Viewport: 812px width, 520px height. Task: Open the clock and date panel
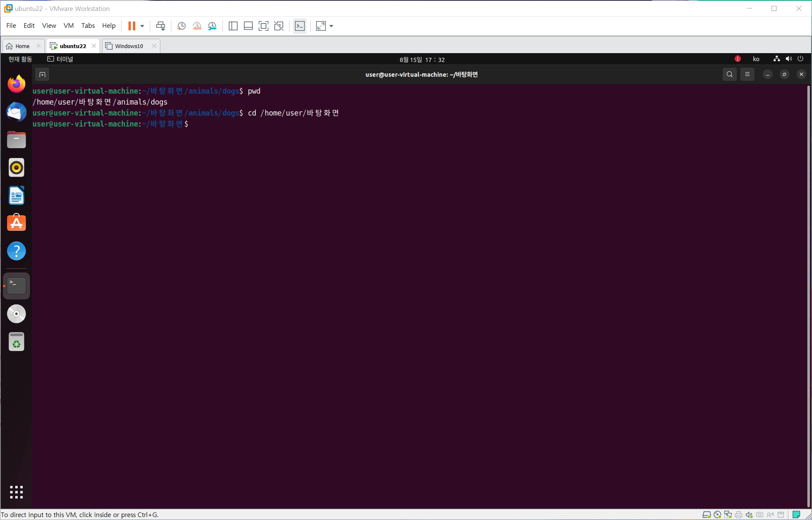pyautogui.click(x=422, y=59)
